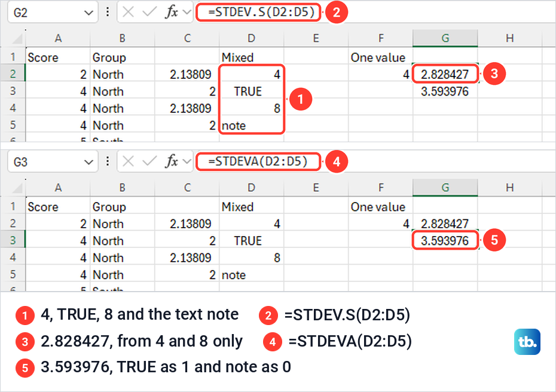Click cell D4 with value 8 in top sheet

252,108
